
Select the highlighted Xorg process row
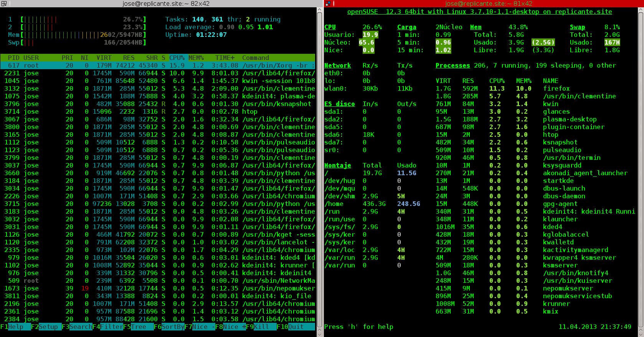pyautogui.click(x=158, y=65)
